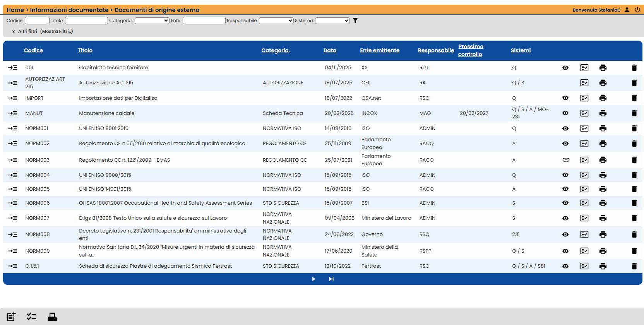Open the checklist form for Capitolato tecnico fornitore

(x=584, y=68)
